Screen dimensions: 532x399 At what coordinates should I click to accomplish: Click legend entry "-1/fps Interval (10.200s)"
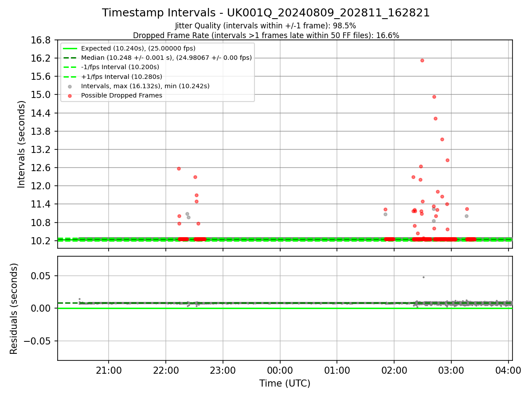tap(120, 67)
